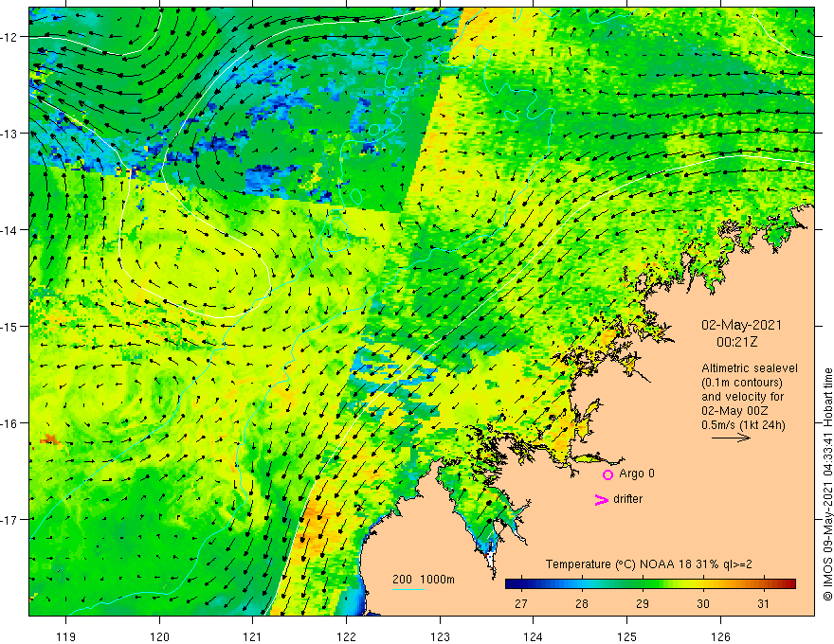Click the colorbar value 28
834x644 pixels.
[582, 603]
